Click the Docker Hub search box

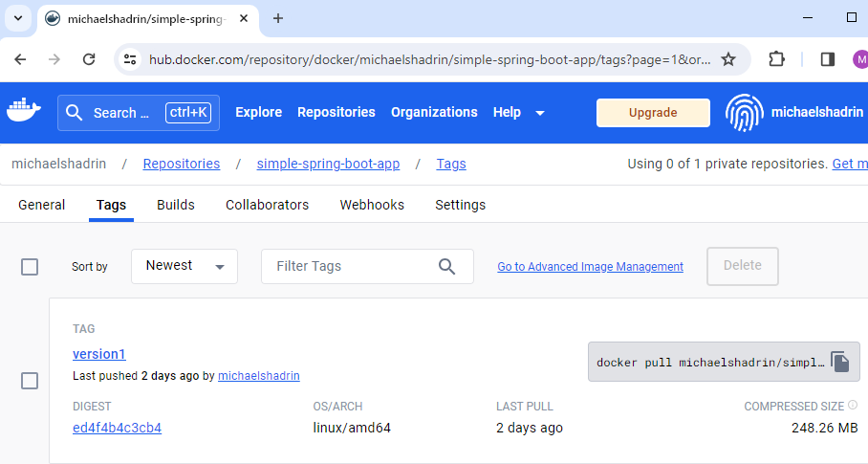tap(139, 113)
